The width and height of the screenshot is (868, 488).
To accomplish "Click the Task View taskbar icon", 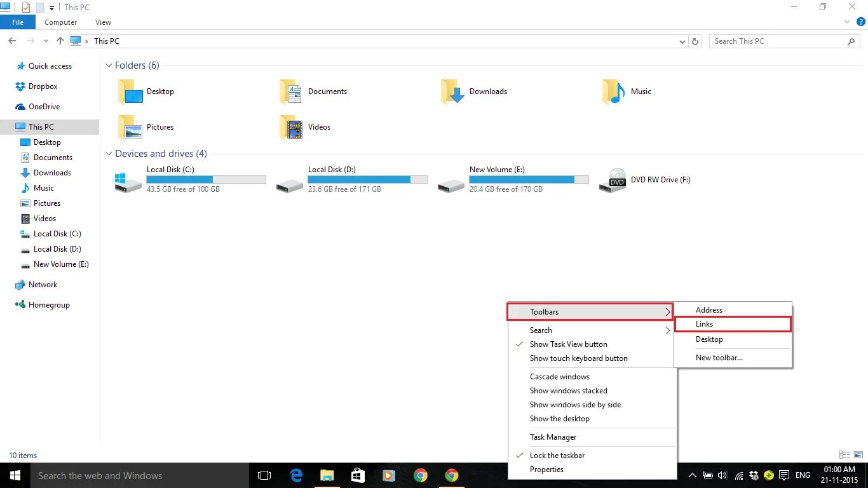I will click(x=264, y=475).
